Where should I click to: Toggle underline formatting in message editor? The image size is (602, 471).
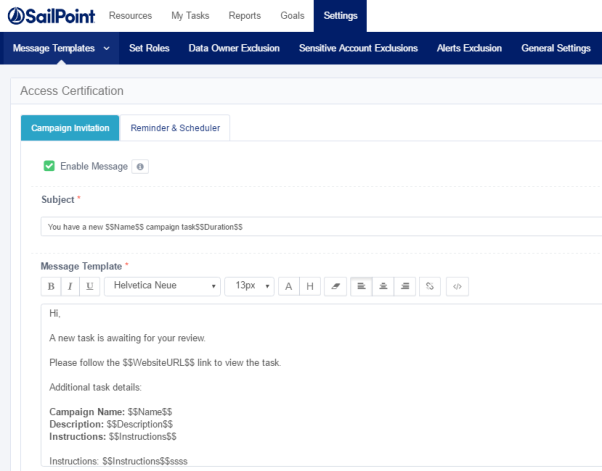point(90,286)
